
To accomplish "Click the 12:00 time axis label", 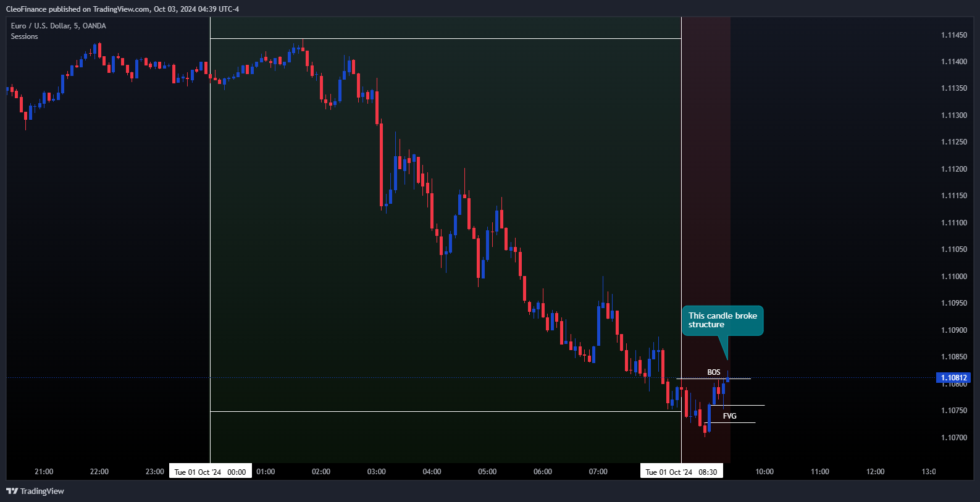I will click(x=876, y=472).
